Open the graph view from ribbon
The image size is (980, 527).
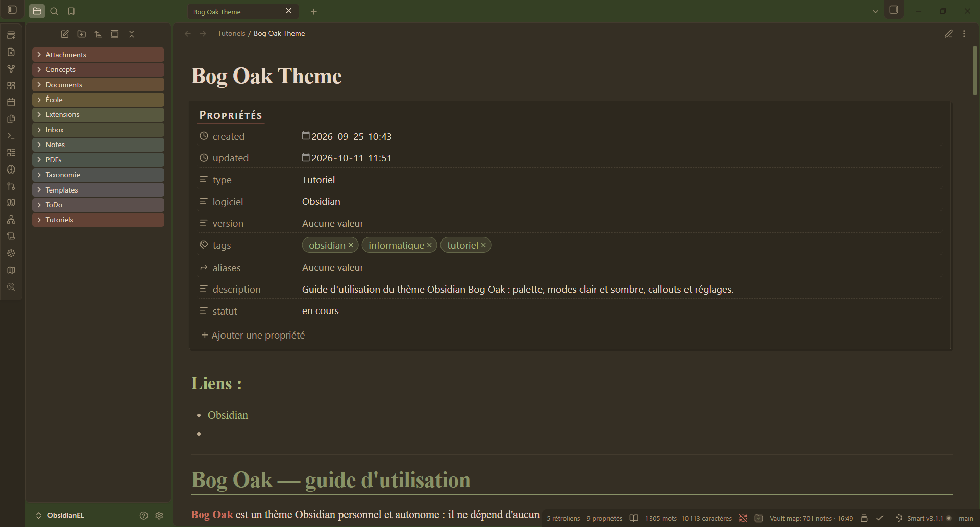tap(11, 69)
